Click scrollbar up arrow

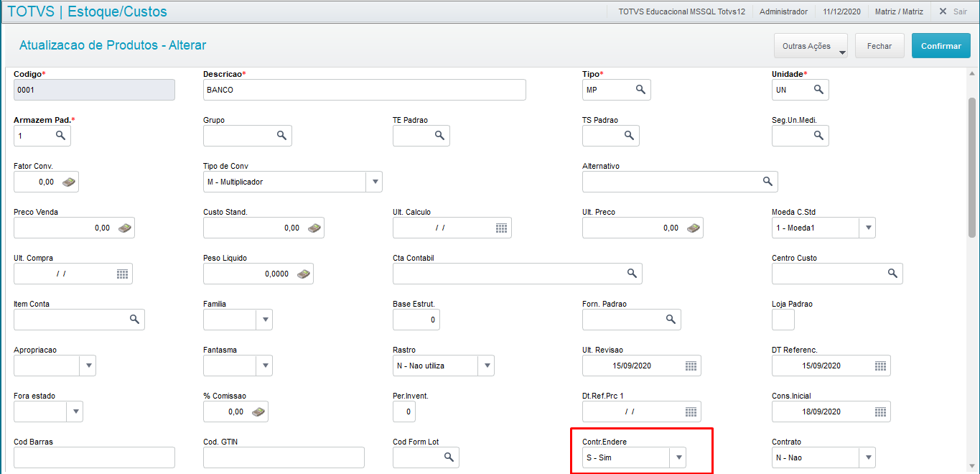[972, 73]
